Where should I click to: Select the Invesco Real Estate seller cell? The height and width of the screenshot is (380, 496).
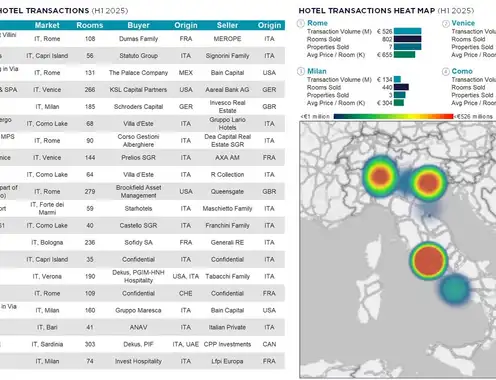coord(227,107)
